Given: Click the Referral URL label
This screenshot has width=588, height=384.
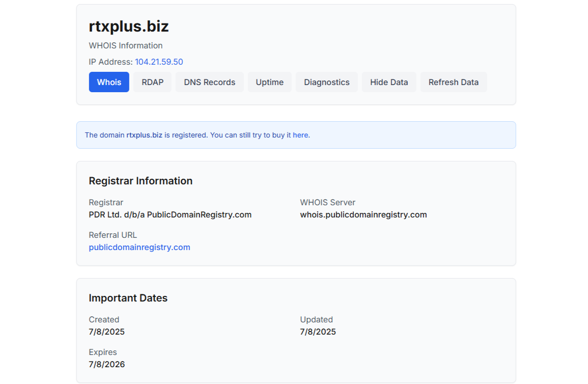Looking at the screenshot, I should click(113, 235).
